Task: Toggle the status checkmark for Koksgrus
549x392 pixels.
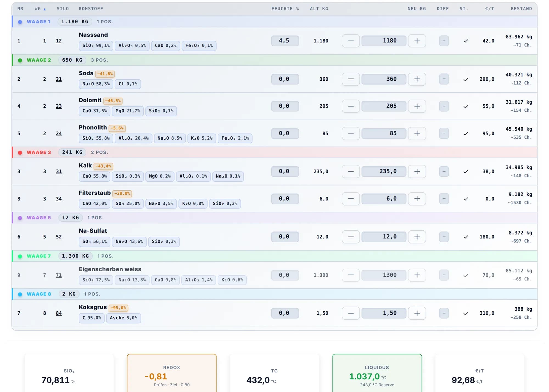Action: (x=466, y=313)
